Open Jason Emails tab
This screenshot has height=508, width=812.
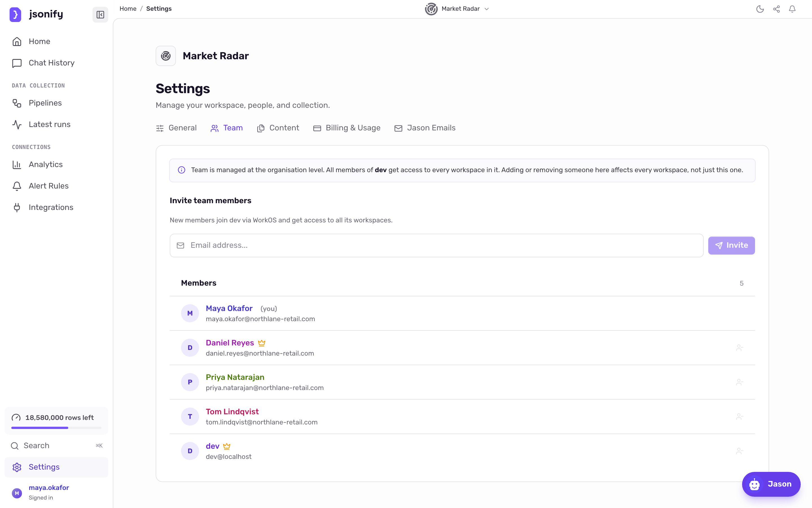click(x=425, y=128)
